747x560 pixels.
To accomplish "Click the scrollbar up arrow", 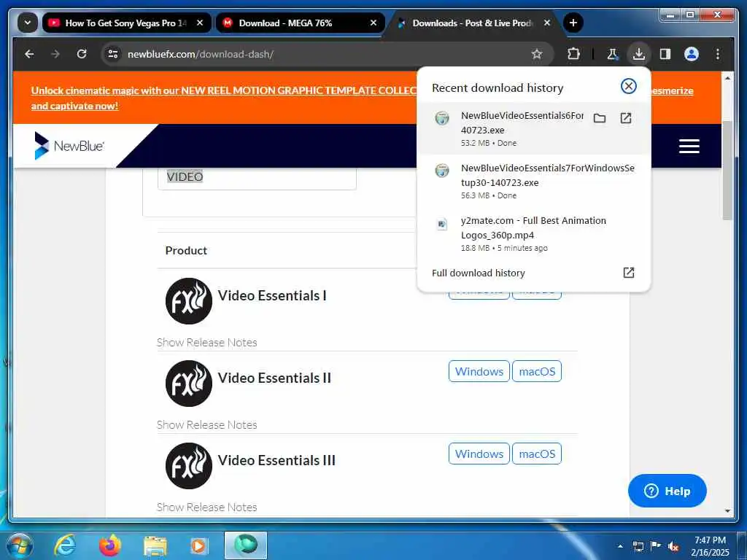I will pyautogui.click(x=727, y=77).
